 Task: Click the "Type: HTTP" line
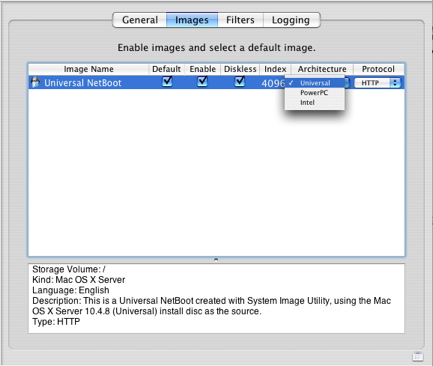pos(56,322)
